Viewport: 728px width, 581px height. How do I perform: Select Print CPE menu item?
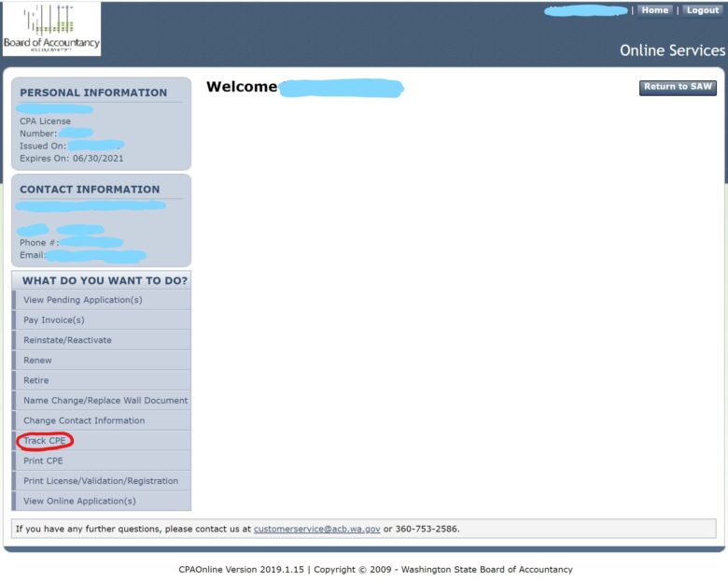point(101,461)
